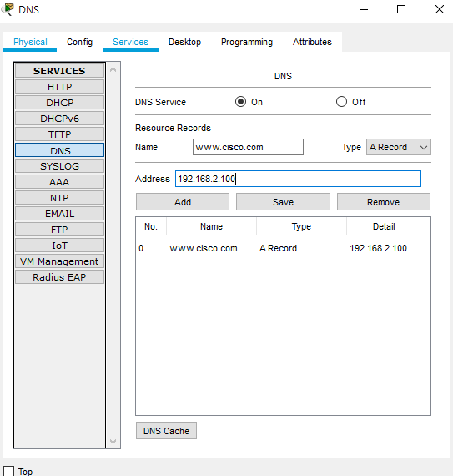The width and height of the screenshot is (453, 476).
Task: Click the SERVICES header
Action: 59,71
